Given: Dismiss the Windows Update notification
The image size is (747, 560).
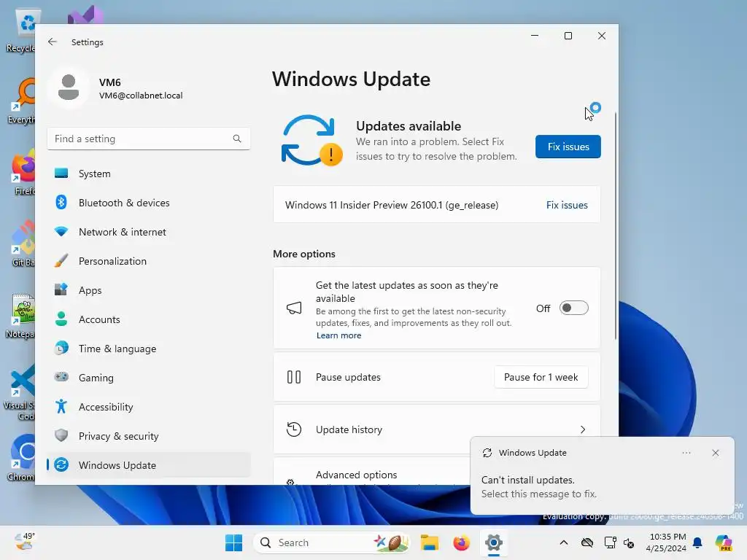Looking at the screenshot, I should click(715, 453).
